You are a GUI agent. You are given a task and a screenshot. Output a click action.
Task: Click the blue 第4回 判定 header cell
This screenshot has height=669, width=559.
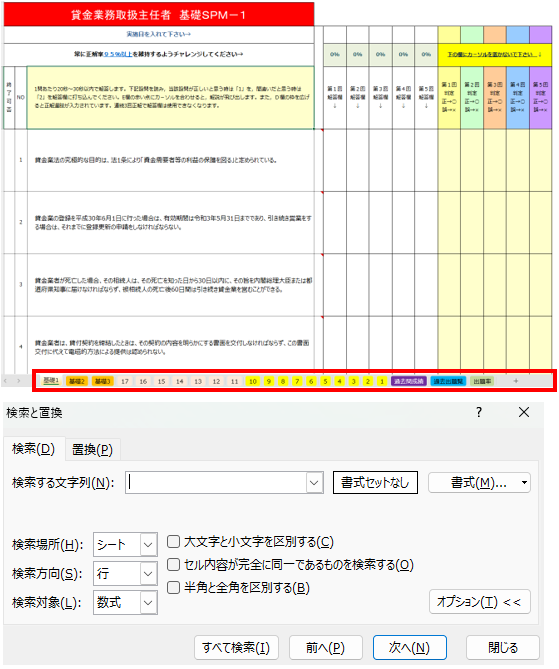point(518,97)
